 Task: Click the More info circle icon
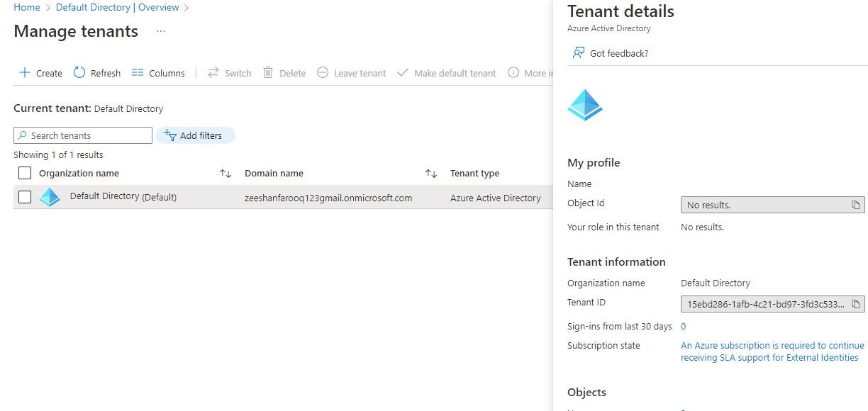coord(513,72)
